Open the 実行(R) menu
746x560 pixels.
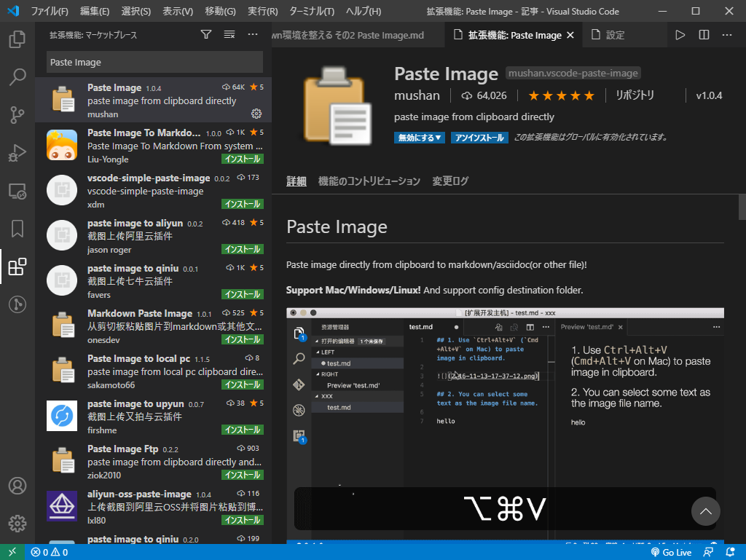262,11
